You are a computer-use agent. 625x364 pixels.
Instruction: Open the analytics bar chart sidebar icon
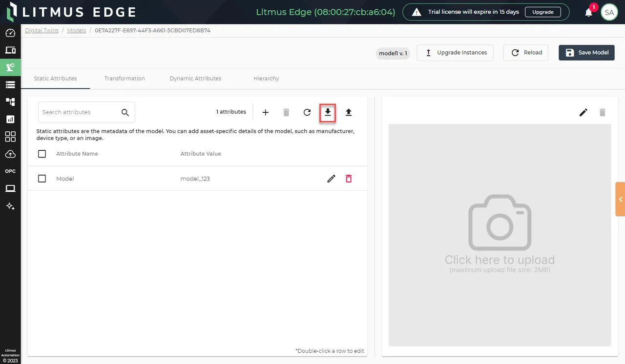(10, 119)
